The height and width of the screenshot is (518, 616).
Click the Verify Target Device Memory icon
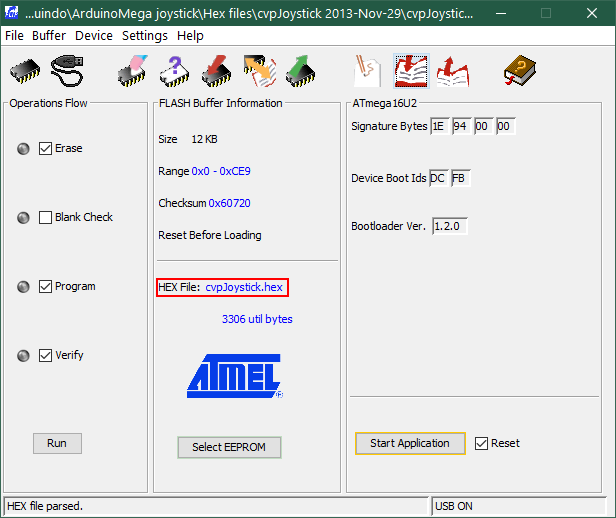[x=259, y=71]
